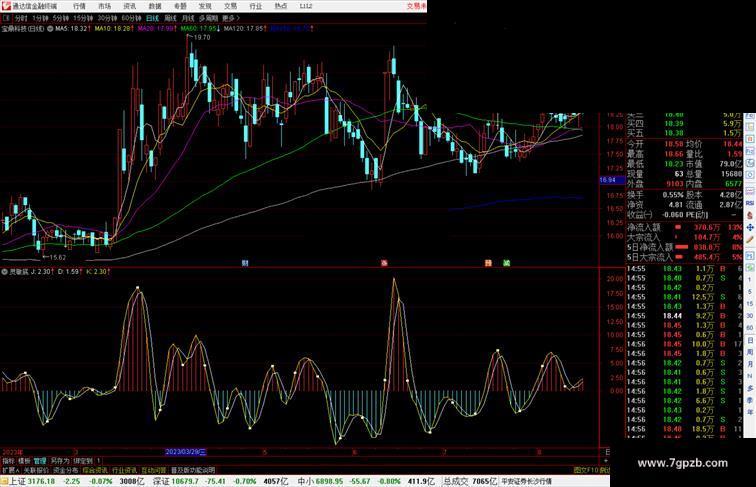Open the 指标 tab at the bottom
Image resolution: width=756 pixels, height=487 pixels.
coord(8,461)
